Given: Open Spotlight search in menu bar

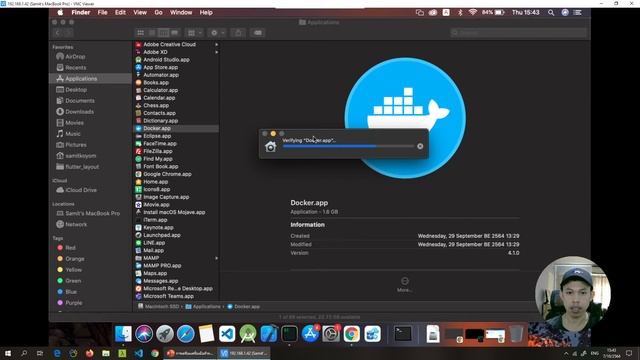Looking at the screenshot, I should [551, 13].
